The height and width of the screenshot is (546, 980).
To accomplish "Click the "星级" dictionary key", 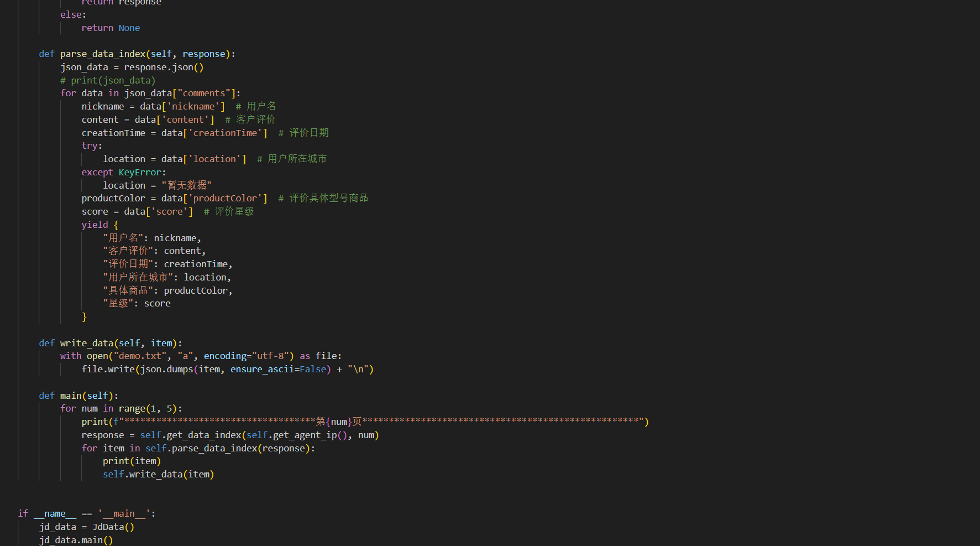I will [118, 303].
